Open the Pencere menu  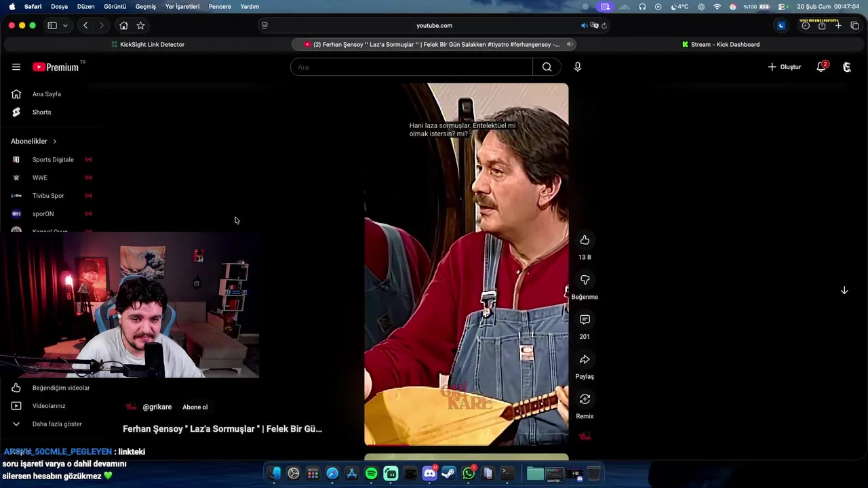220,7
